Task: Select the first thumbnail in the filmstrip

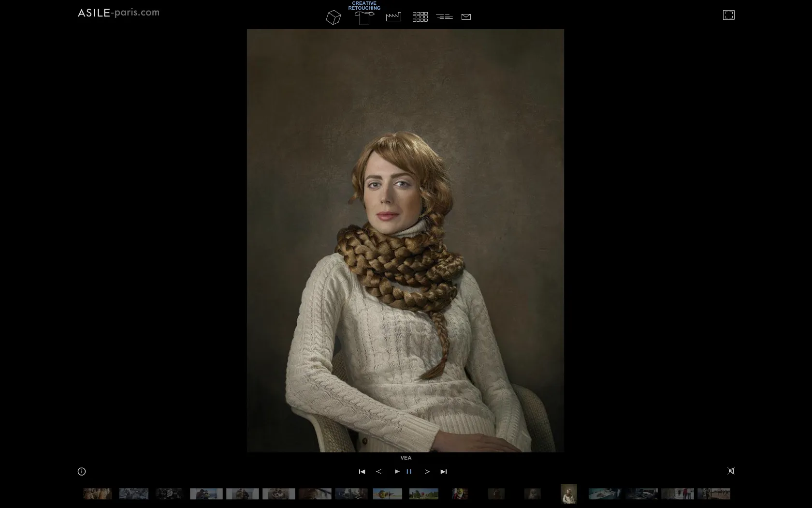Action: (98, 493)
